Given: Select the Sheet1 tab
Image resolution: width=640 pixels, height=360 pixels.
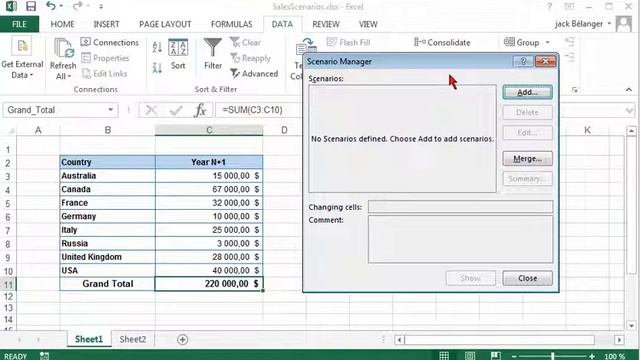Looking at the screenshot, I should tap(89, 339).
